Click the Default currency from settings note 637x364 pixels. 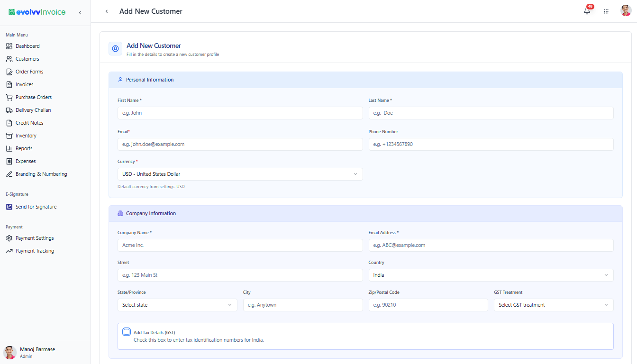click(151, 187)
